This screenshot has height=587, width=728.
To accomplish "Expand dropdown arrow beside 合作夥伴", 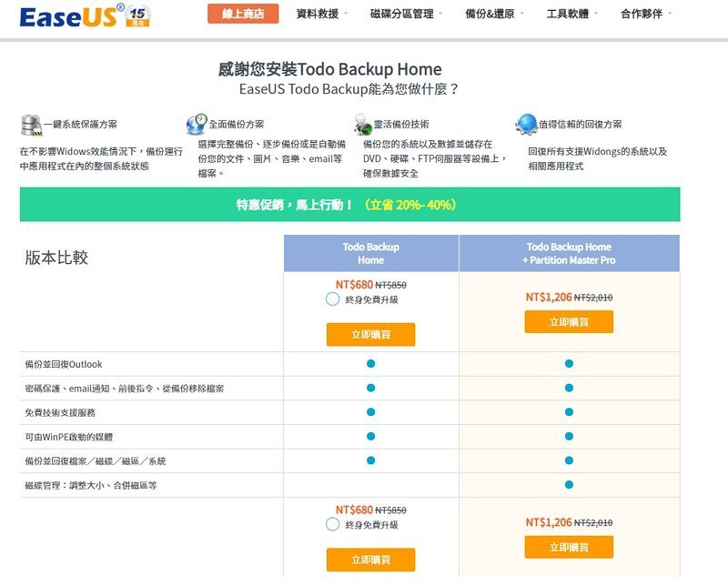I will pos(670,14).
